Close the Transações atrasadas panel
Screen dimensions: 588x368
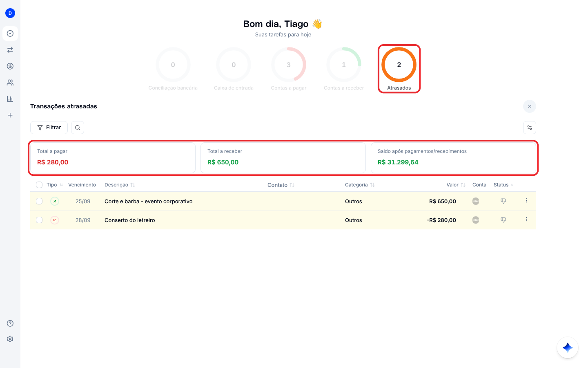[x=530, y=106]
